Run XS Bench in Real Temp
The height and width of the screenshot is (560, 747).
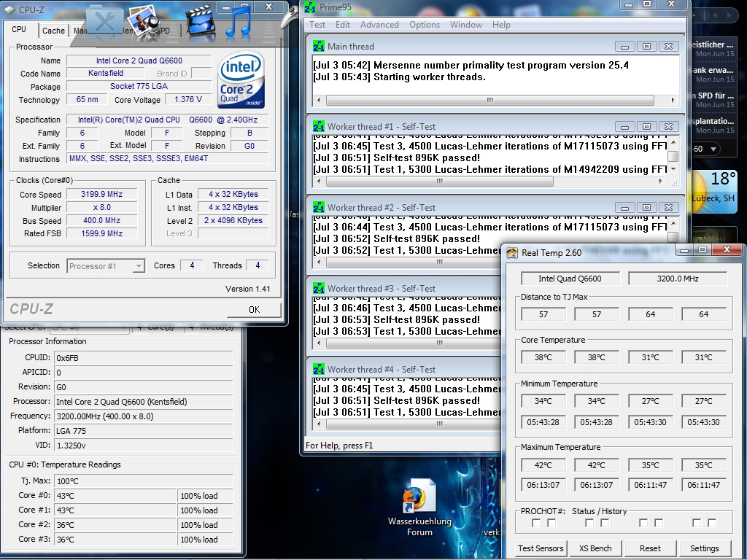595,548
